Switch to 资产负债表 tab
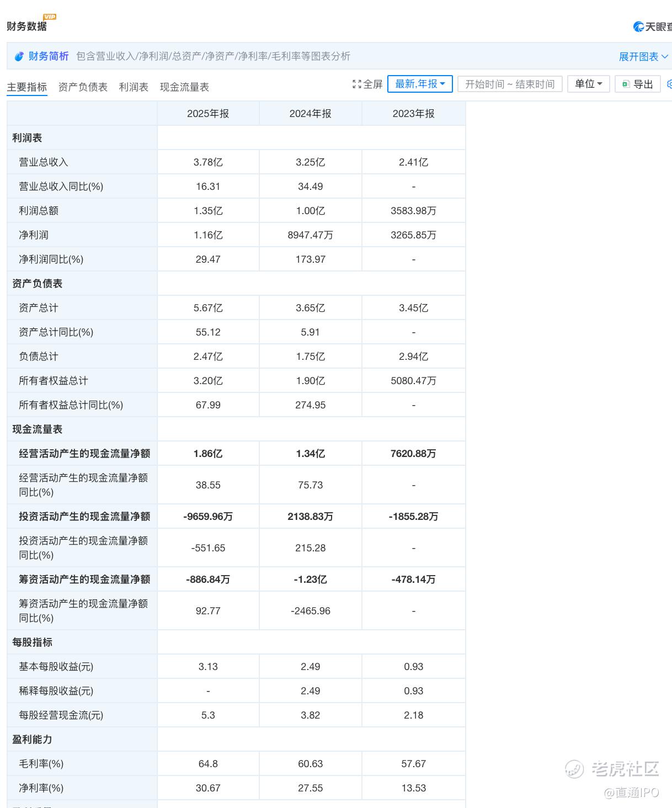 [83, 87]
